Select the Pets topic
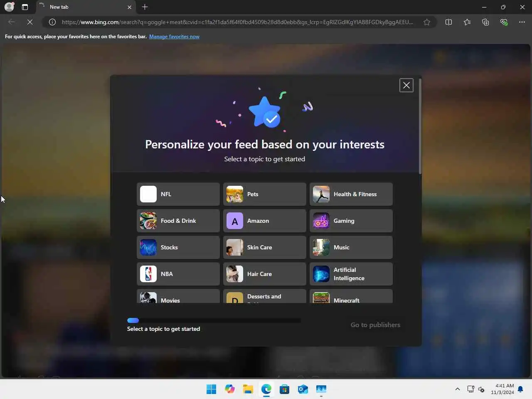The width and height of the screenshot is (532, 399). click(x=265, y=194)
